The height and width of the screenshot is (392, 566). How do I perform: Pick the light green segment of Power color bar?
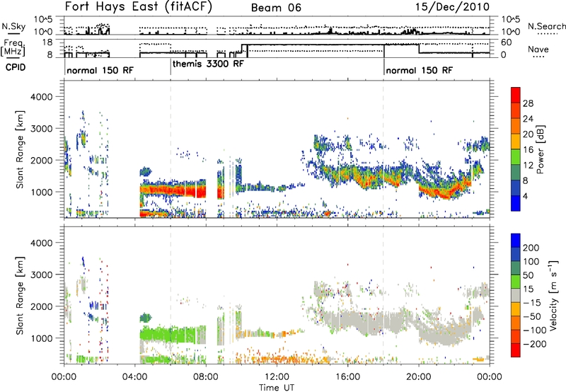[x=516, y=157]
